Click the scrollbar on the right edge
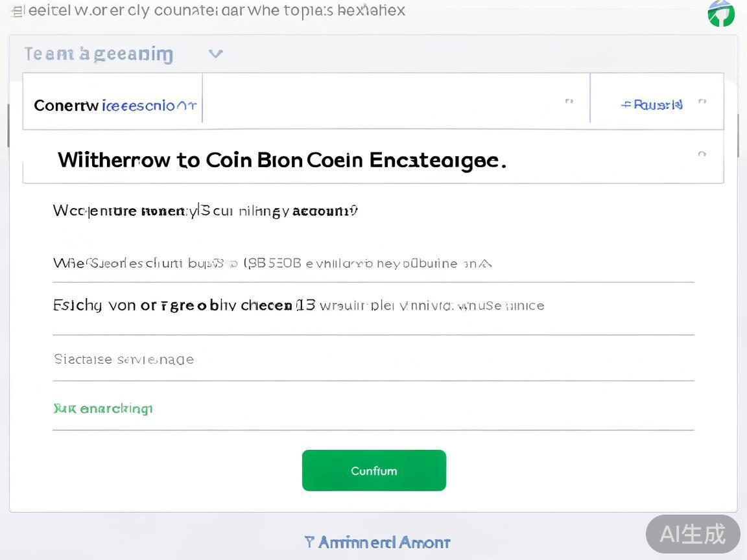 click(x=739, y=136)
